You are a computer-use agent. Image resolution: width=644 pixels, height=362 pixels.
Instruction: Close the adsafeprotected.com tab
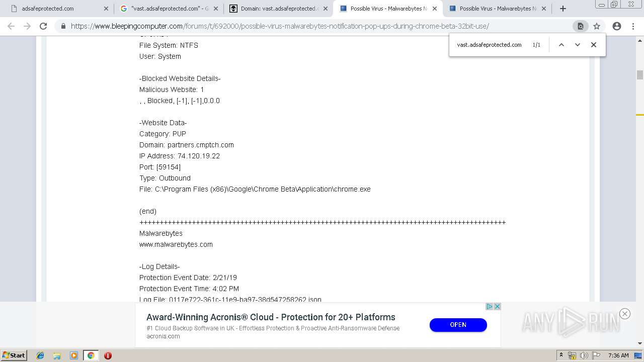(x=106, y=9)
